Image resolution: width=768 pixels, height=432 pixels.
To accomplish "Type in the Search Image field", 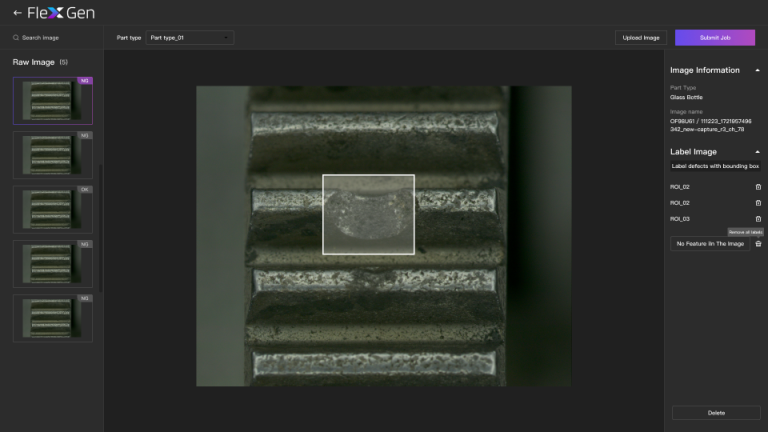I will [x=55, y=38].
